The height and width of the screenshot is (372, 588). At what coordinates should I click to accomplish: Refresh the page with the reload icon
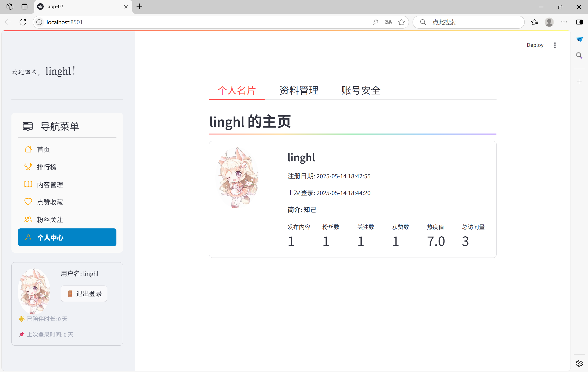[x=23, y=22]
